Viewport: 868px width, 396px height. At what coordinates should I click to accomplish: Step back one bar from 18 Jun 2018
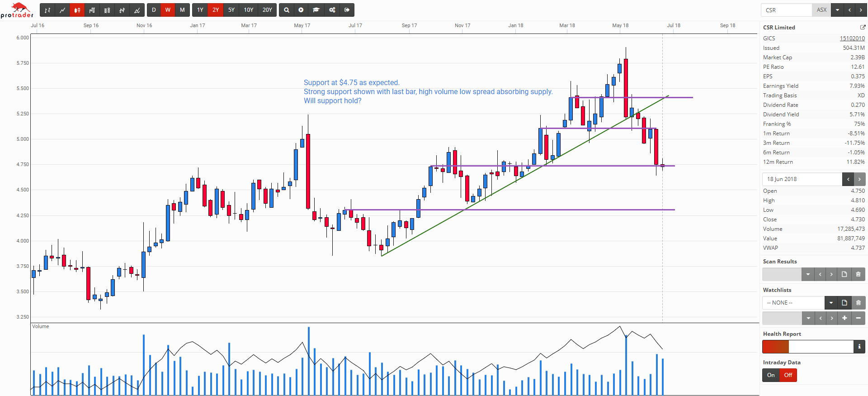coord(848,179)
